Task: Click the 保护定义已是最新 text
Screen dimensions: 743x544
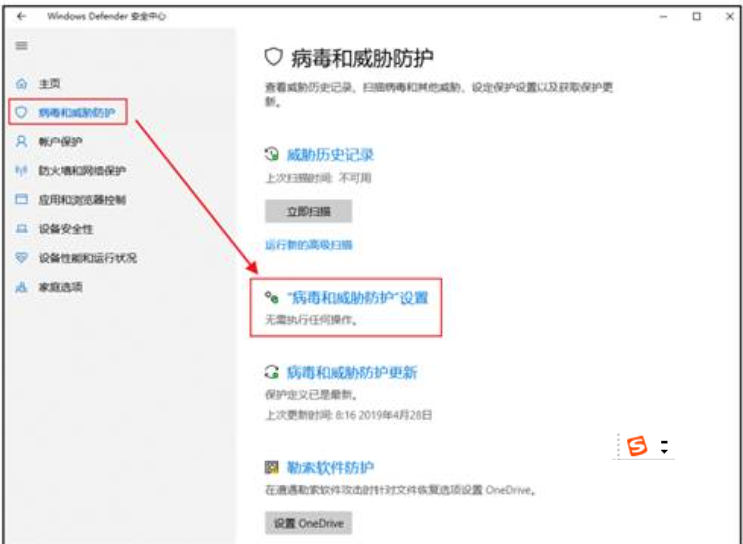Action: pos(311,394)
